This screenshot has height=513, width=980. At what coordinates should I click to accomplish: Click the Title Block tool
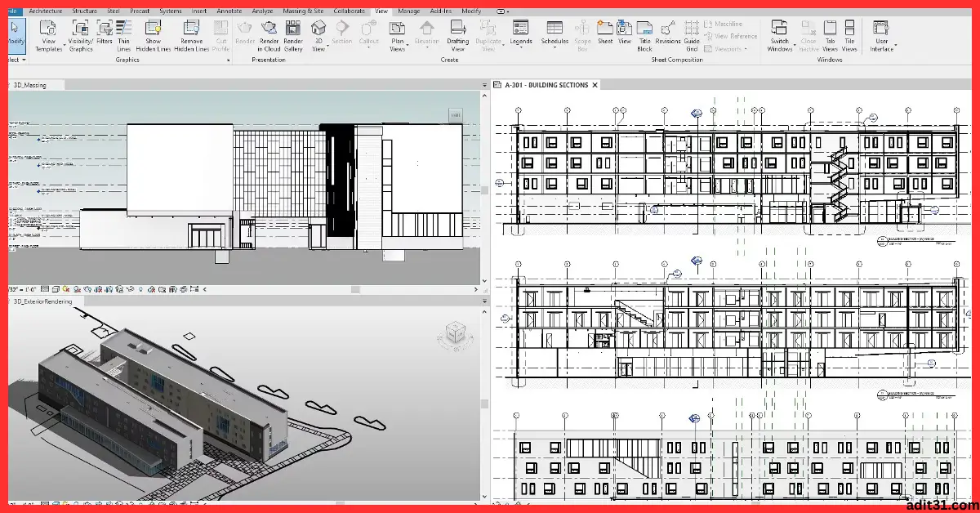(645, 37)
